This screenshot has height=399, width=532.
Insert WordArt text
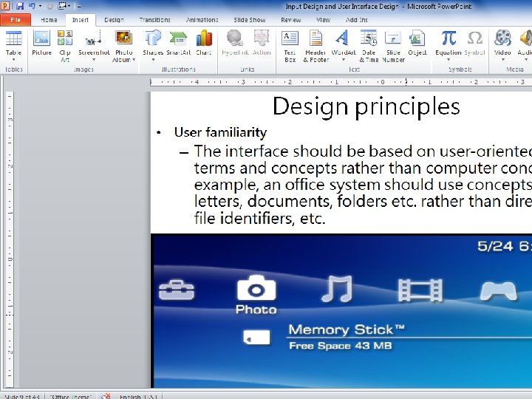[x=344, y=42]
